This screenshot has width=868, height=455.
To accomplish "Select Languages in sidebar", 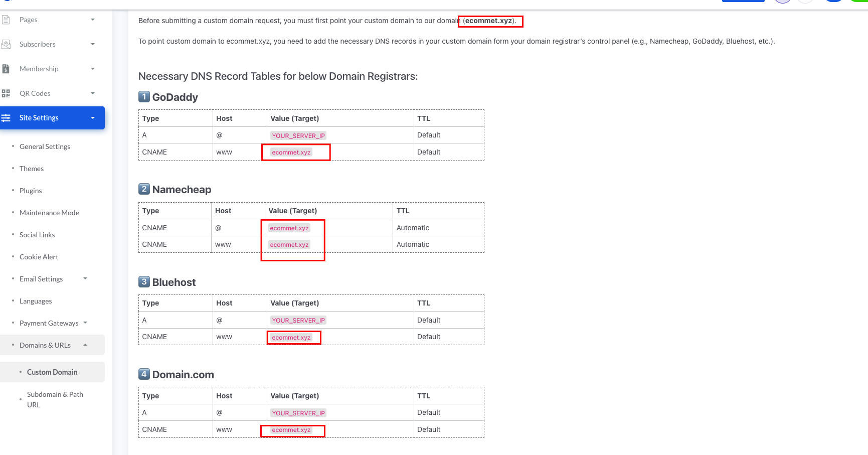I will pyautogui.click(x=36, y=301).
